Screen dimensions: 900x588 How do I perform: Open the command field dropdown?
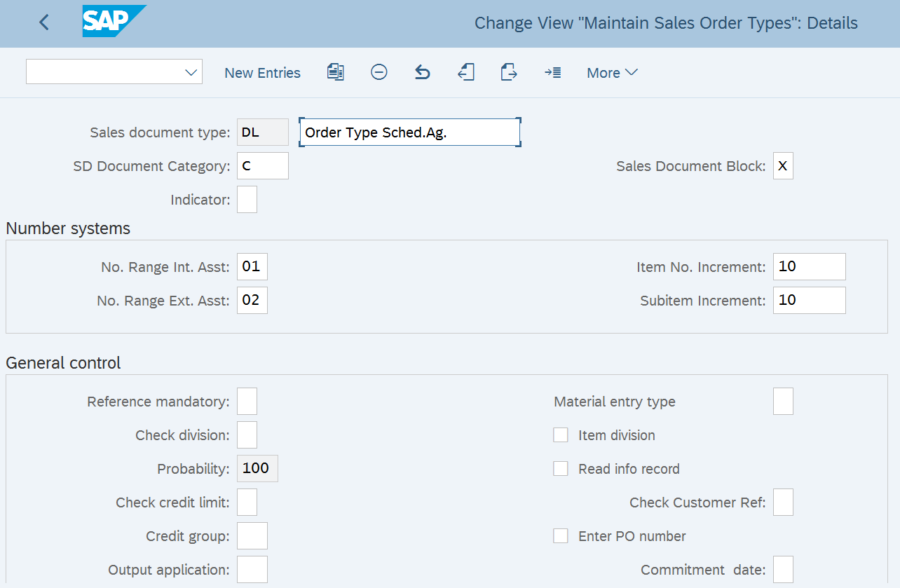click(x=191, y=72)
